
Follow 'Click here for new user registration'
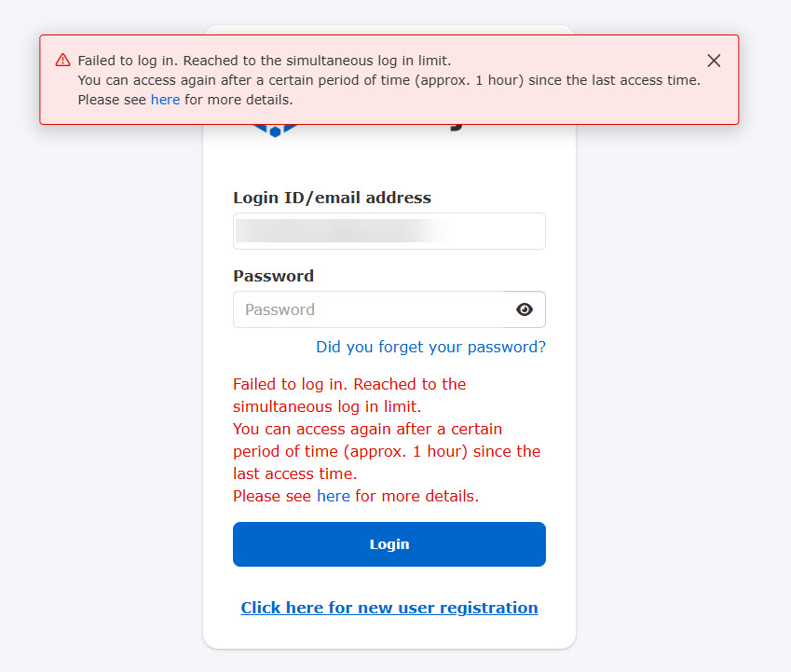[x=389, y=608]
